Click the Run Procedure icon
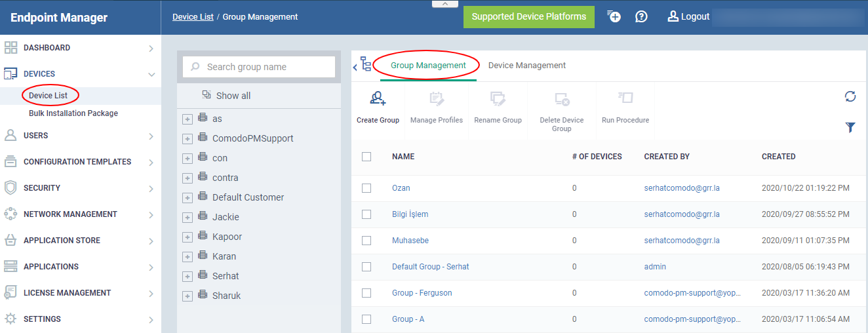This screenshot has width=868, height=333. (x=625, y=98)
